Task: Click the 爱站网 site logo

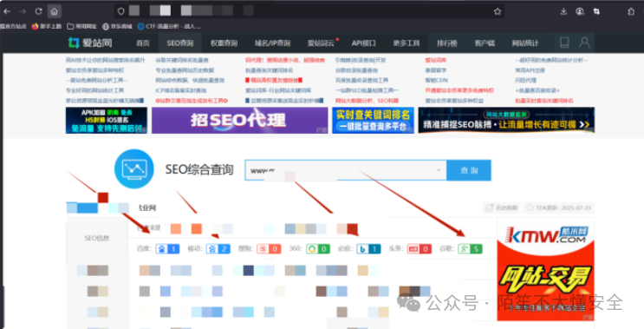Action: pos(90,43)
